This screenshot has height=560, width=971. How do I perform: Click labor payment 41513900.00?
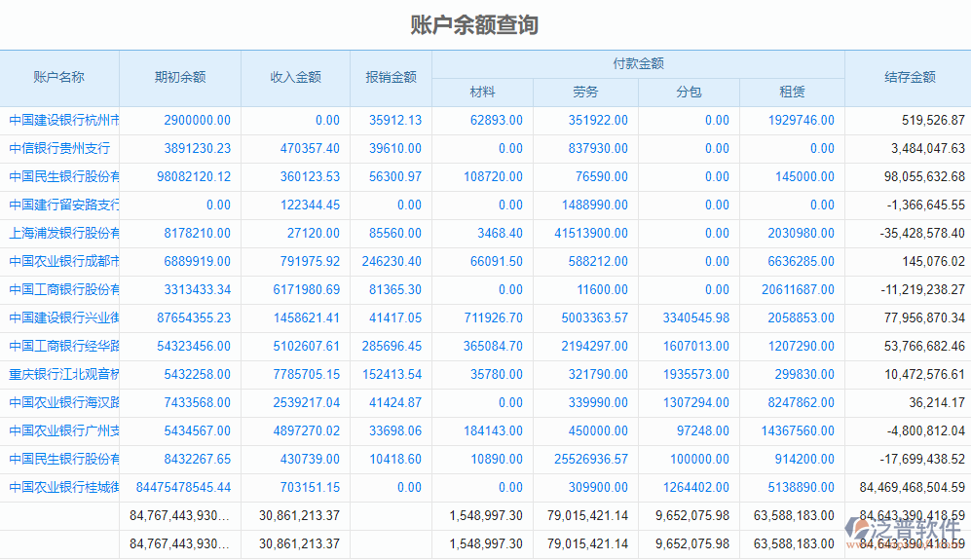tap(591, 234)
